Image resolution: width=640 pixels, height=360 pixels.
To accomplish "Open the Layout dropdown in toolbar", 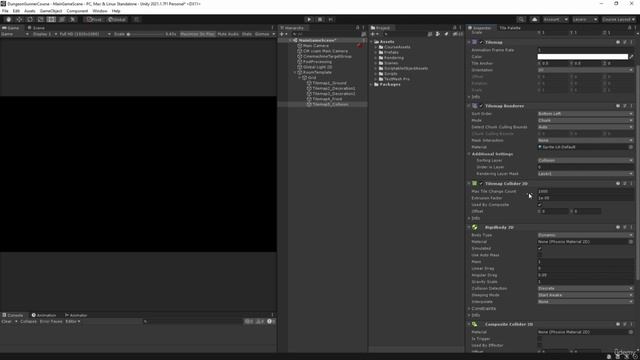I will tap(619, 19).
